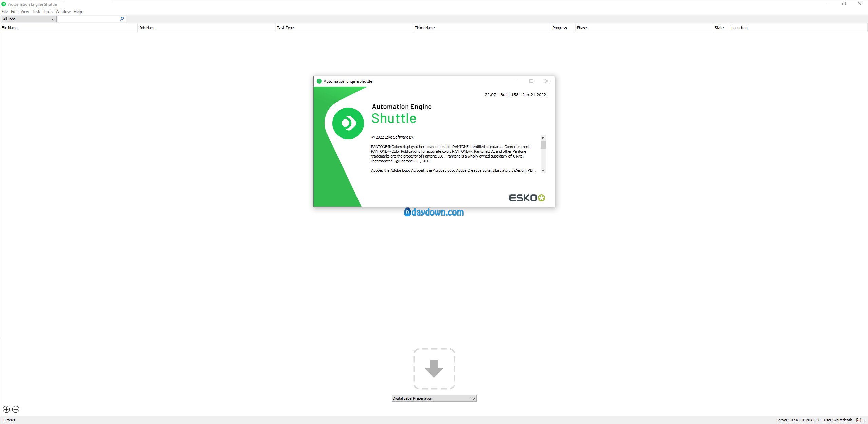Click the About text scroll-up arrow

pyautogui.click(x=543, y=137)
